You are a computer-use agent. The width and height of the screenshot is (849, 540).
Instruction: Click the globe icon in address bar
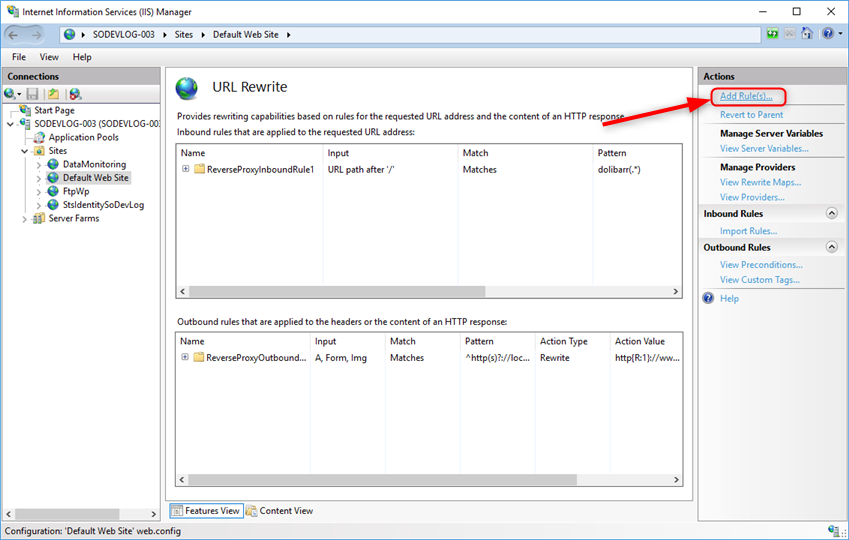tap(69, 35)
